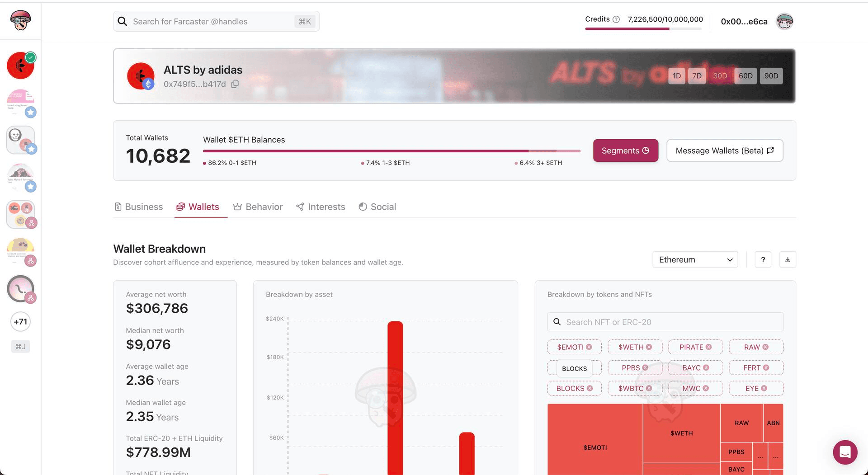This screenshot has width=868, height=475.
Task: Click the mushroom logo in the sidebar
Action: click(x=20, y=21)
